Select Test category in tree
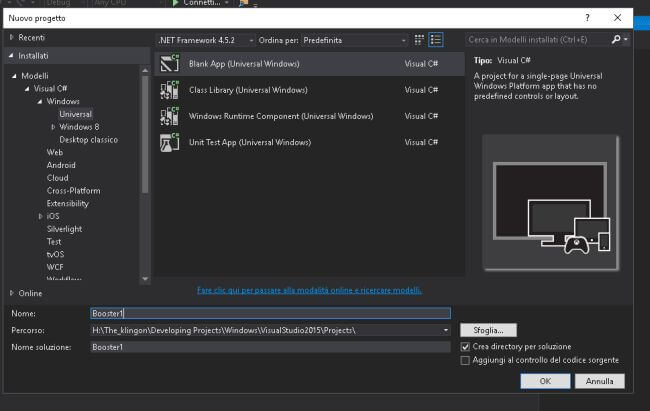Image resolution: width=650 pixels, height=411 pixels. (x=54, y=241)
